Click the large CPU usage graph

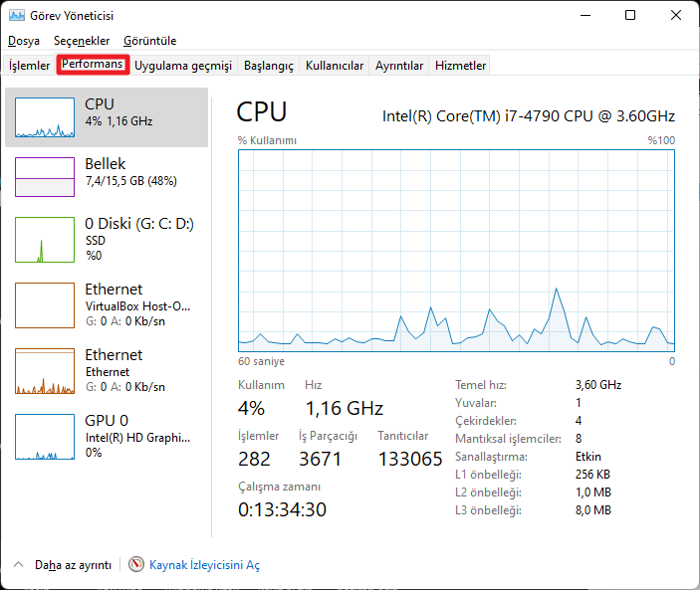coord(456,251)
